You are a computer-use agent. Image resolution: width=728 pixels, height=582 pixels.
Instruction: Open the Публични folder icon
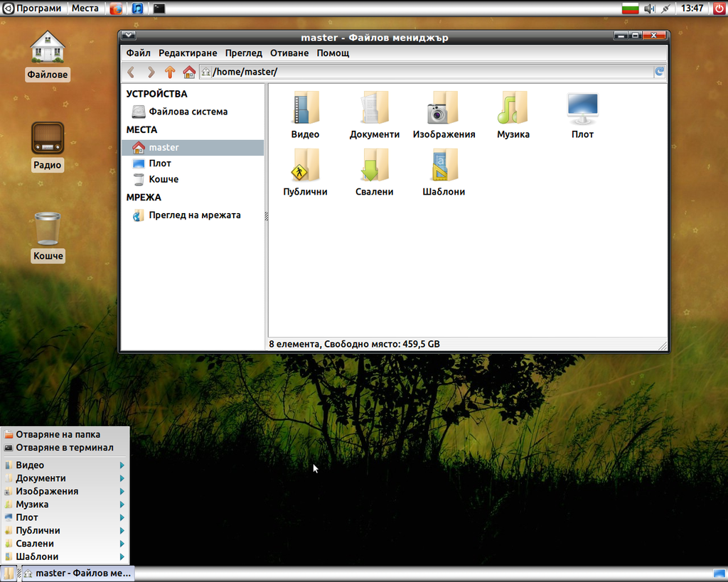click(x=306, y=173)
